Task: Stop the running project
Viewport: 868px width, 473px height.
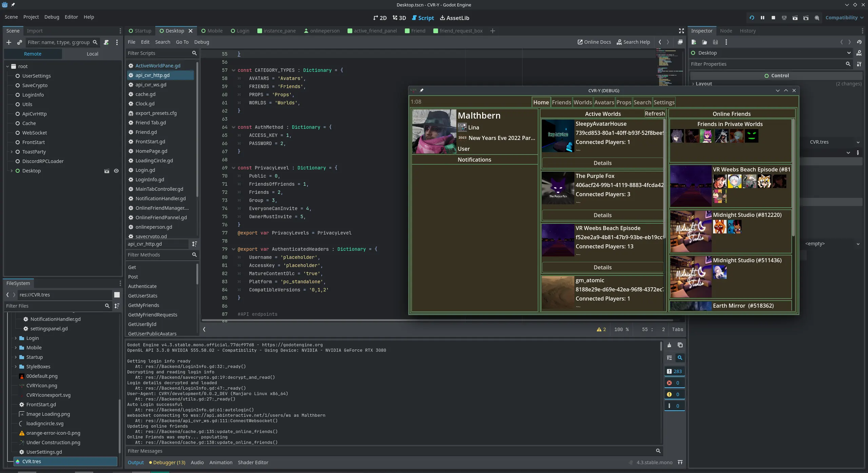Action: [x=773, y=18]
